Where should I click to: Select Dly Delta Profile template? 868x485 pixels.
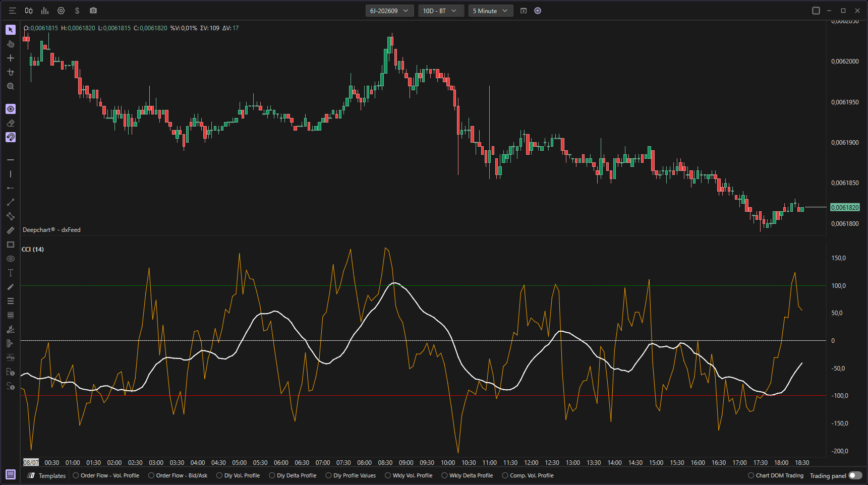[x=293, y=475]
